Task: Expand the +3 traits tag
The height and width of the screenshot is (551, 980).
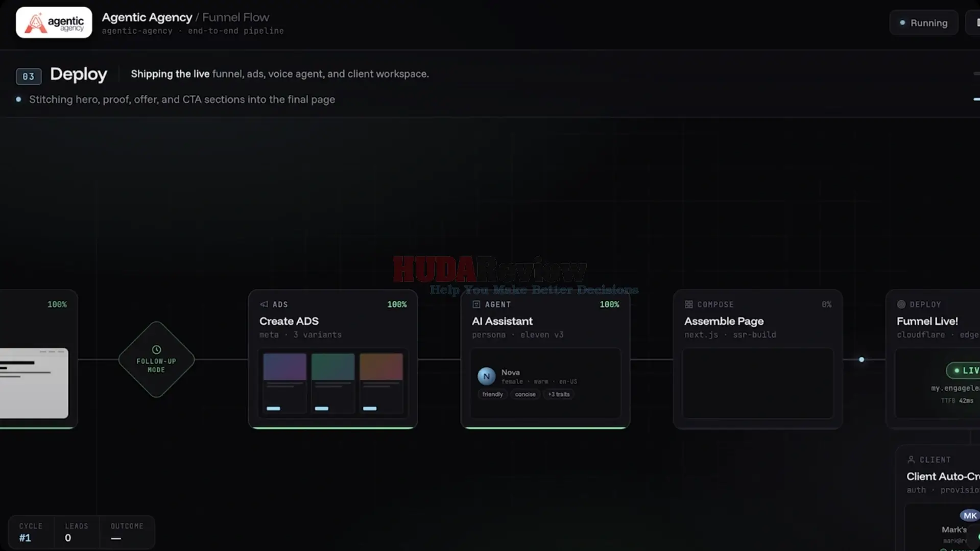Action: tap(559, 394)
